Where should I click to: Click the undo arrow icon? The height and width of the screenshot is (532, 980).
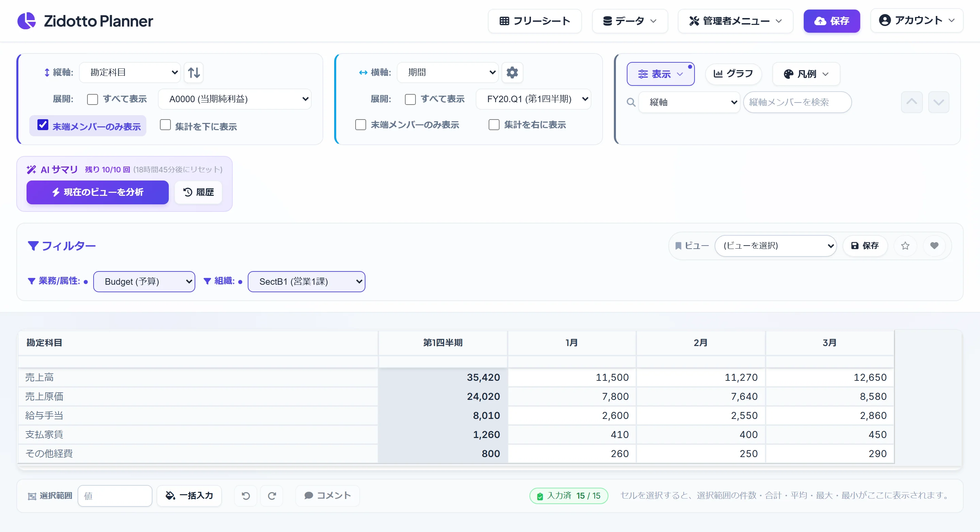(x=246, y=496)
